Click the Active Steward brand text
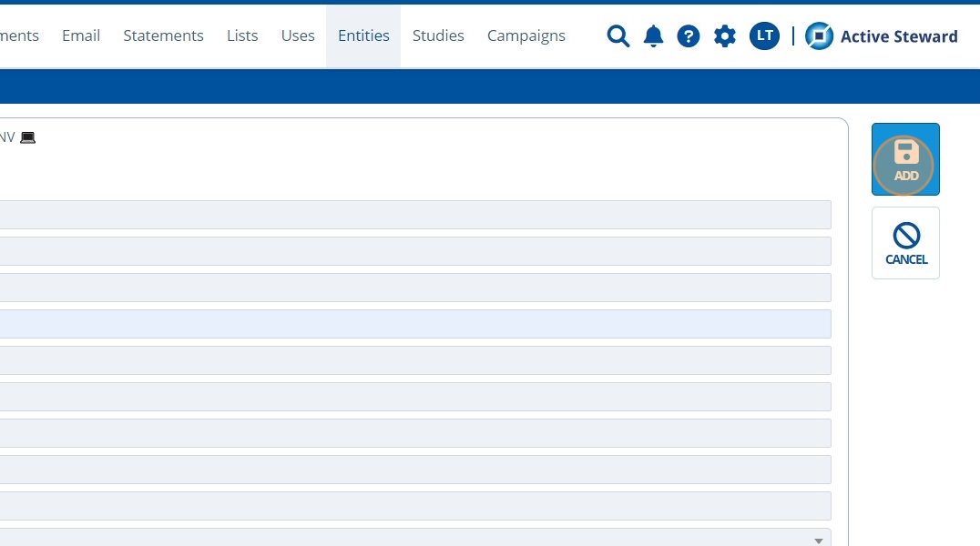This screenshot has height=546, width=980. [x=899, y=36]
